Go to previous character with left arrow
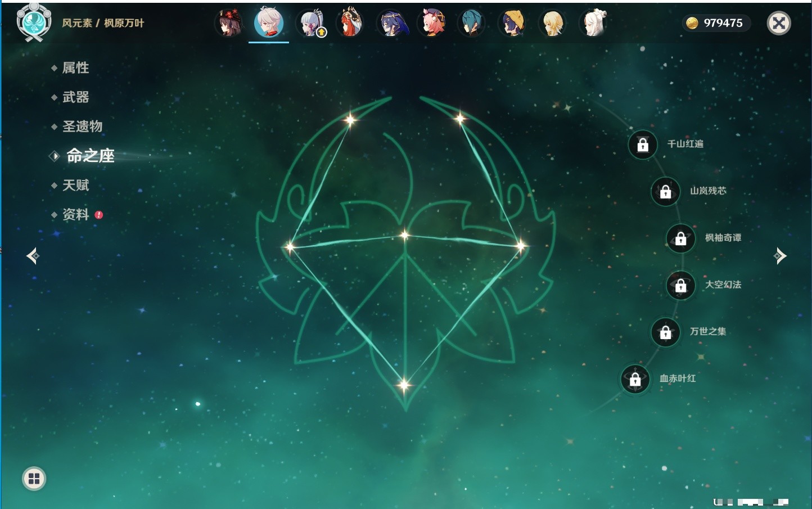Image resolution: width=812 pixels, height=509 pixels. point(33,256)
